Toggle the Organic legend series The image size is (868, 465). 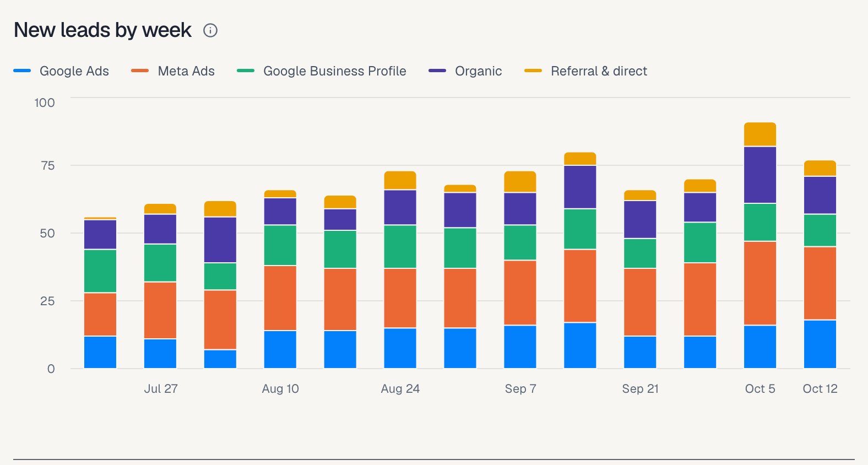[x=465, y=71]
